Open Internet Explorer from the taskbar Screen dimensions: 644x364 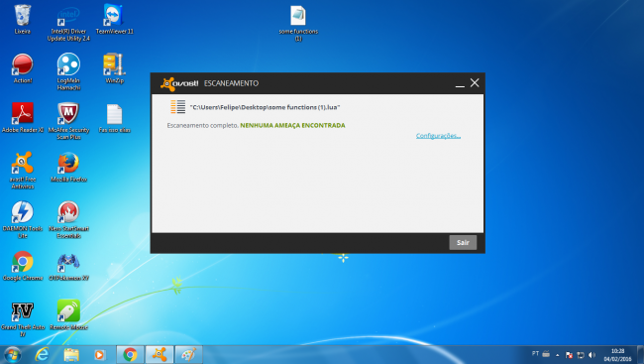point(42,354)
